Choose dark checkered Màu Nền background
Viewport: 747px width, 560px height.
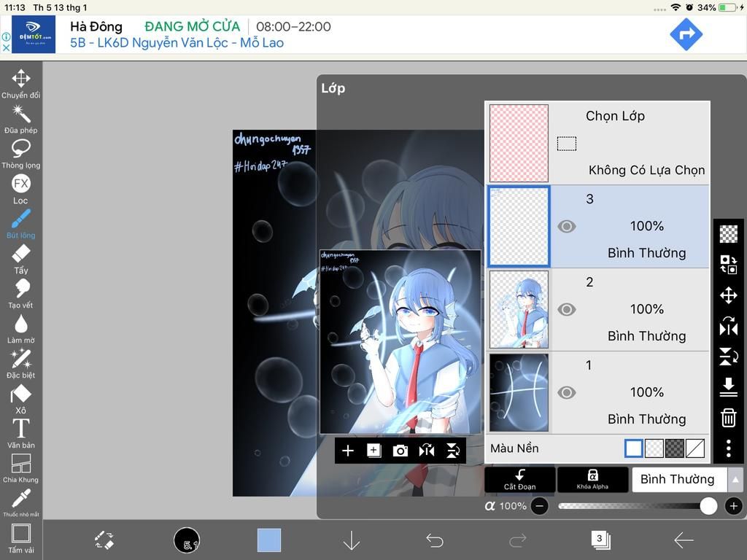click(675, 448)
